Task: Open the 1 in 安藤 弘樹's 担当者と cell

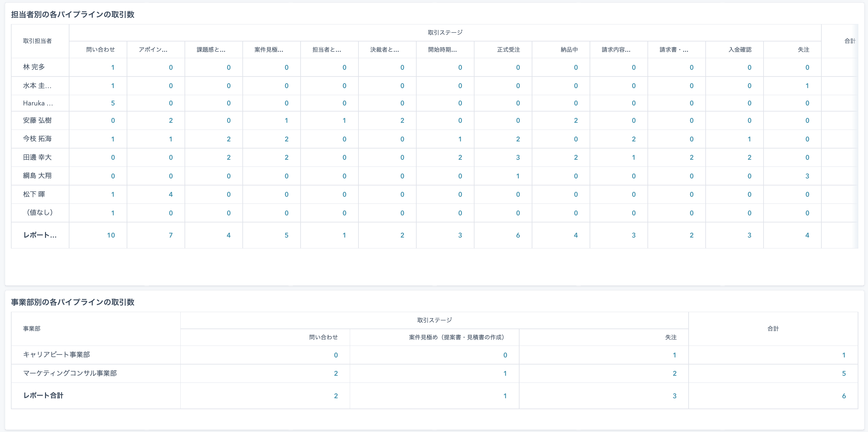Action: point(344,120)
